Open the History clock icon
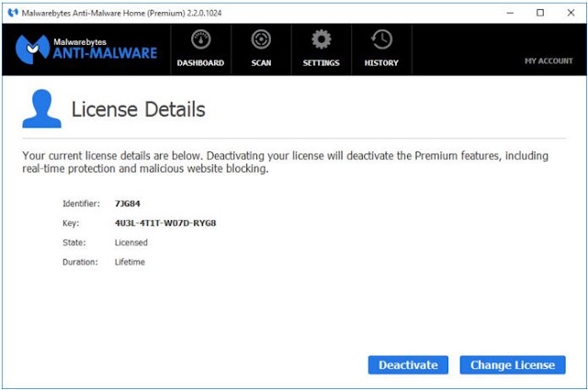 [381, 39]
